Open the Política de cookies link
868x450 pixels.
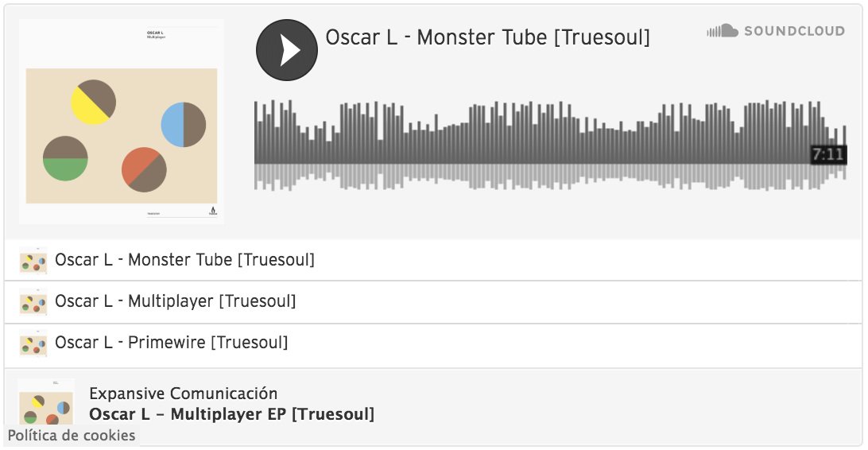click(72, 436)
